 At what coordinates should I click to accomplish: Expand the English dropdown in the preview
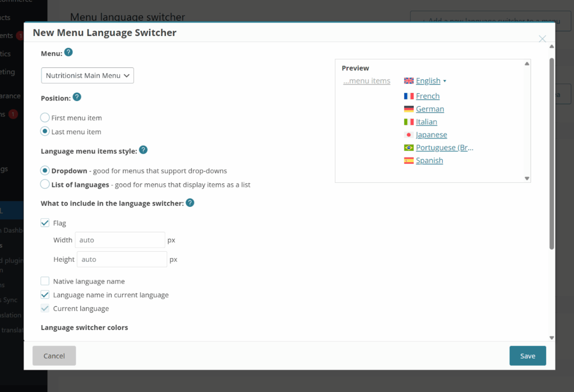(x=443, y=80)
